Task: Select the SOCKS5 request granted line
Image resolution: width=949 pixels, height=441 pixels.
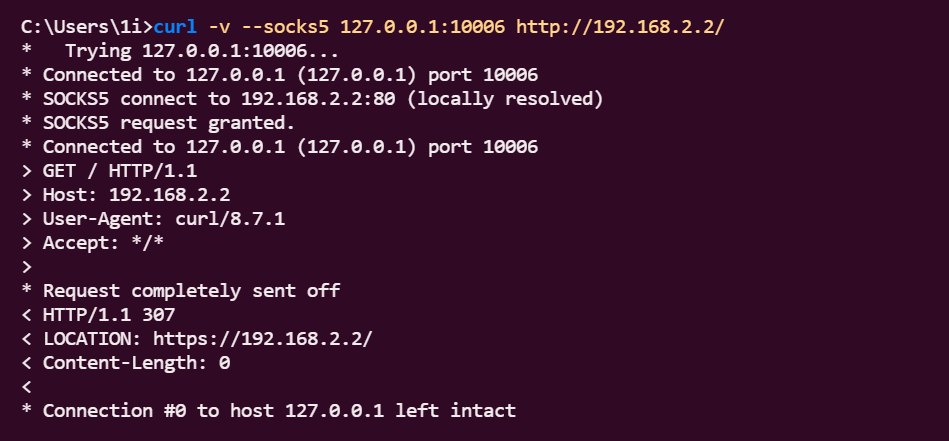Action: [169, 122]
